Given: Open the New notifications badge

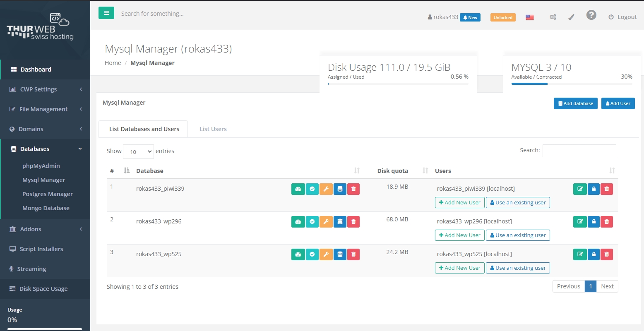Looking at the screenshot, I should (x=470, y=17).
